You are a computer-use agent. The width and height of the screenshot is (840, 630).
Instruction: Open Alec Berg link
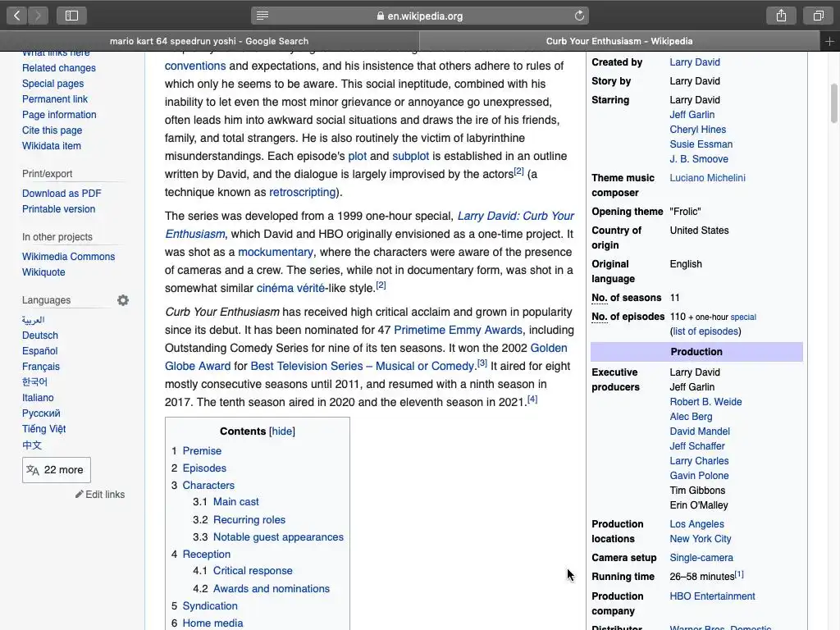pyautogui.click(x=691, y=416)
